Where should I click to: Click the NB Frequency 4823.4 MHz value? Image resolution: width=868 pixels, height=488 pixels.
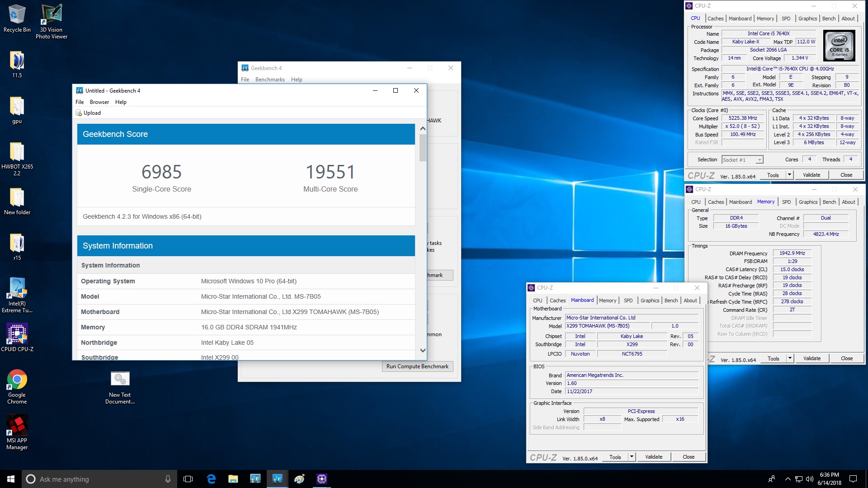[826, 234]
